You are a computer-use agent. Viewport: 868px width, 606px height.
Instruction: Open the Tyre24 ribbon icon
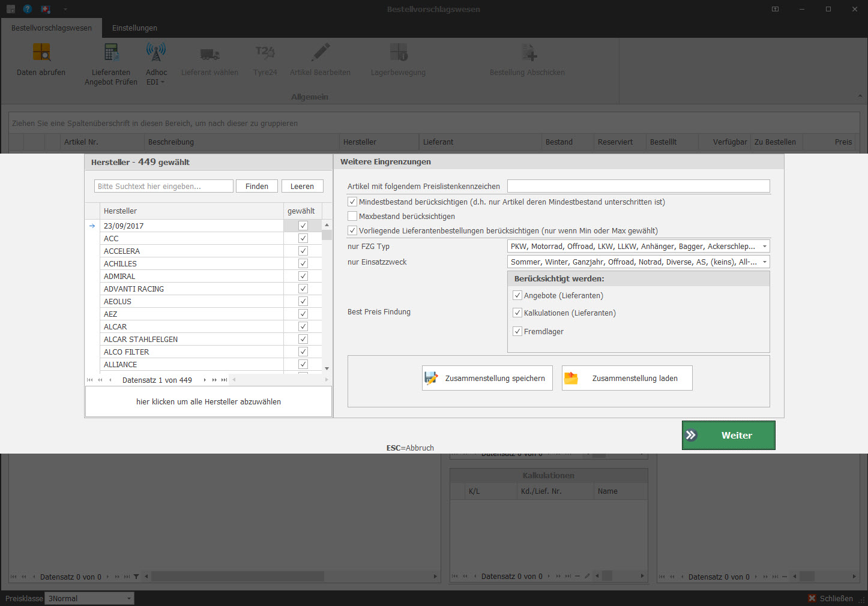pyautogui.click(x=265, y=52)
